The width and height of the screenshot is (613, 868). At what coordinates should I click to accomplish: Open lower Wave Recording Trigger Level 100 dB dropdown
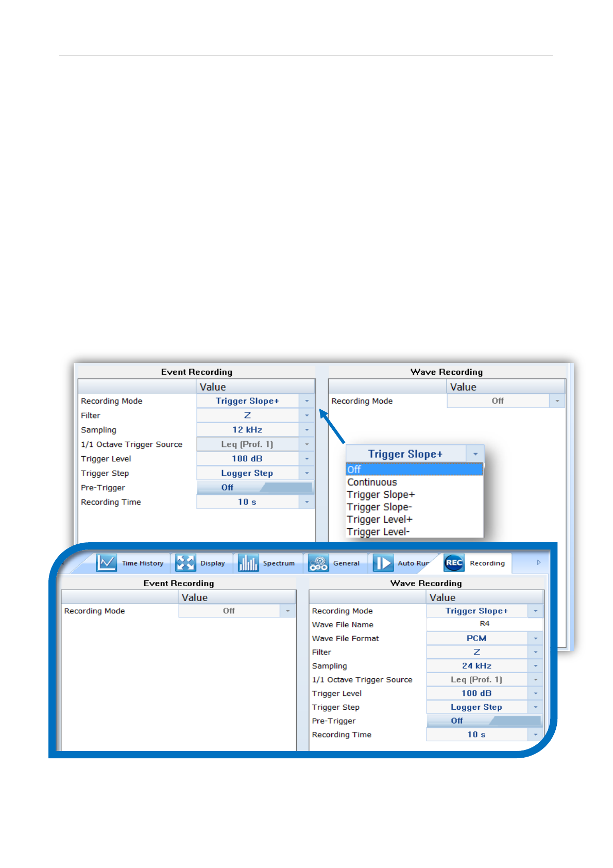[536, 693]
